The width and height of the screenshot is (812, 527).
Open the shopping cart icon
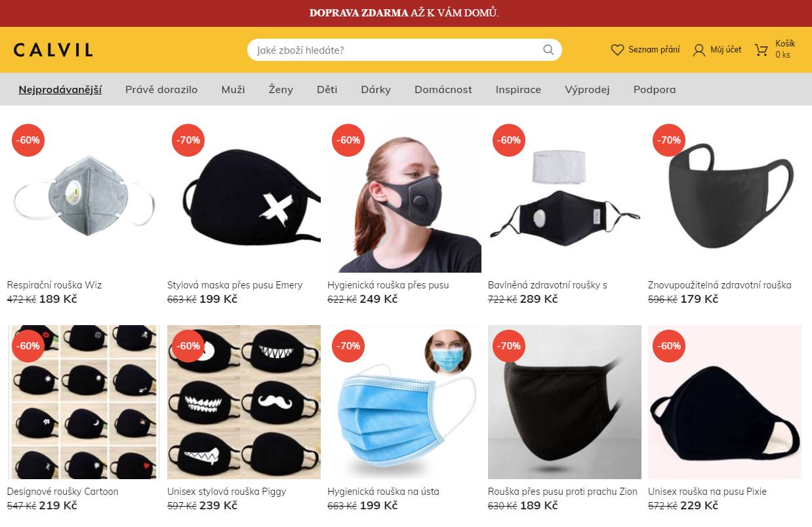(x=761, y=50)
